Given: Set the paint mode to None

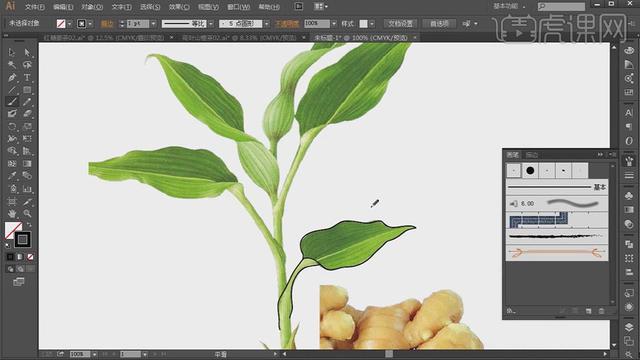Looking at the screenshot, I should click(x=30, y=257).
